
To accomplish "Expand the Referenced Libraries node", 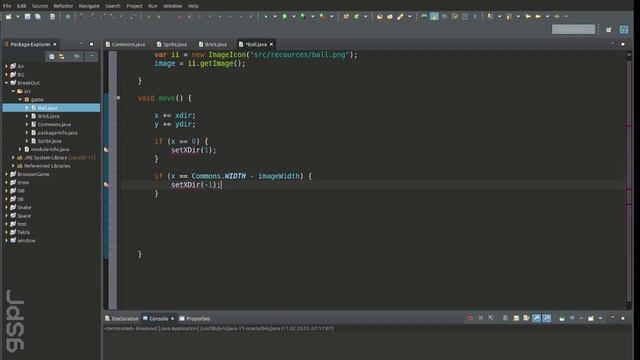I will [13, 166].
